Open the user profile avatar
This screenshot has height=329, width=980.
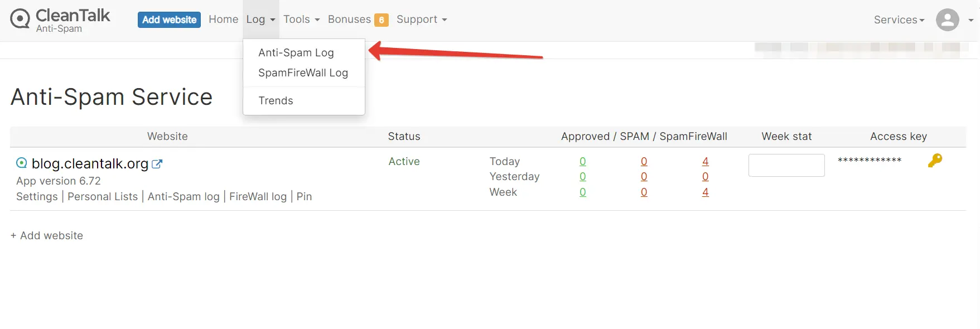point(947,20)
